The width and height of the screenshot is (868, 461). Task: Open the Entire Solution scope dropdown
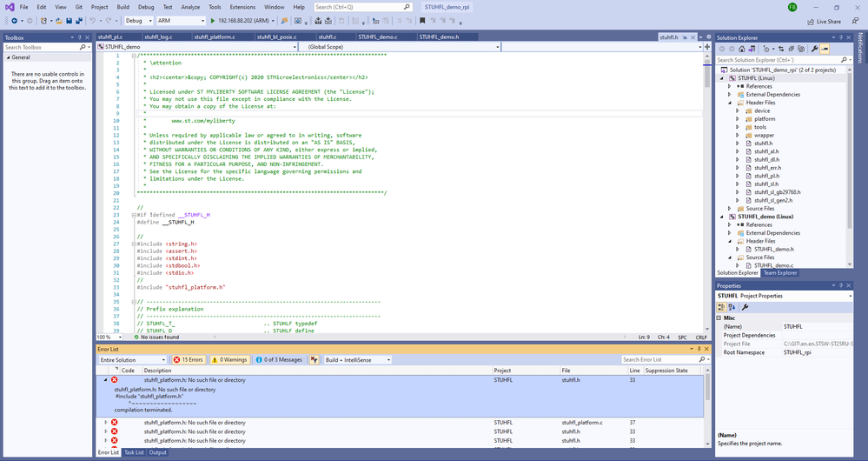tap(132, 359)
